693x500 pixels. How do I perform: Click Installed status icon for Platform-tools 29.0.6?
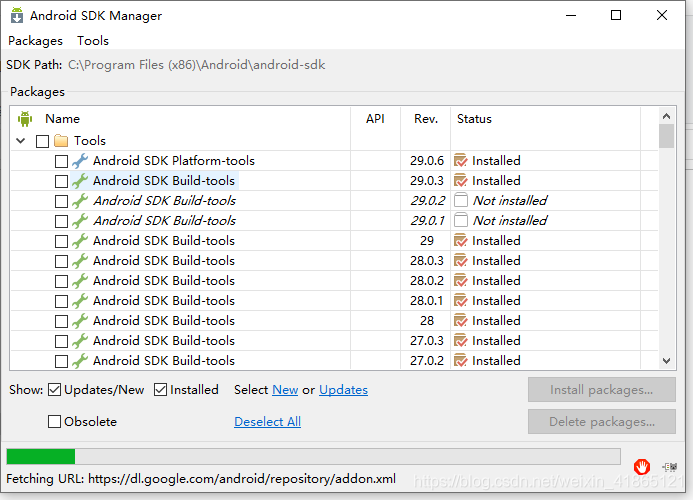pos(461,161)
